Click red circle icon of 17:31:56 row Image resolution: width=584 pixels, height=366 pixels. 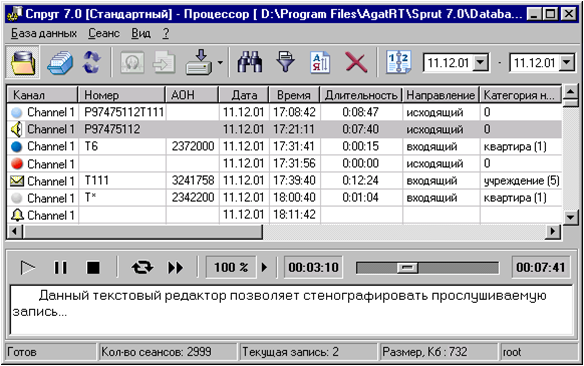click(x=17, y=163)
